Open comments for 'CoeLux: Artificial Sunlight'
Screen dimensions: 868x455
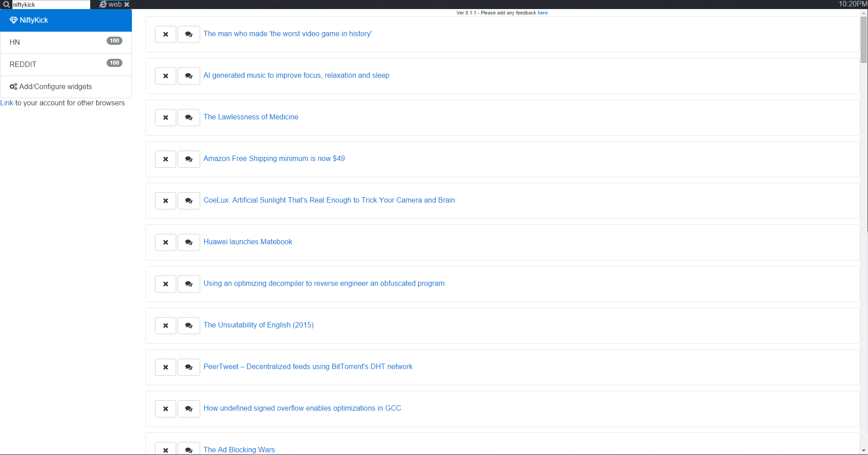(189, 201)
